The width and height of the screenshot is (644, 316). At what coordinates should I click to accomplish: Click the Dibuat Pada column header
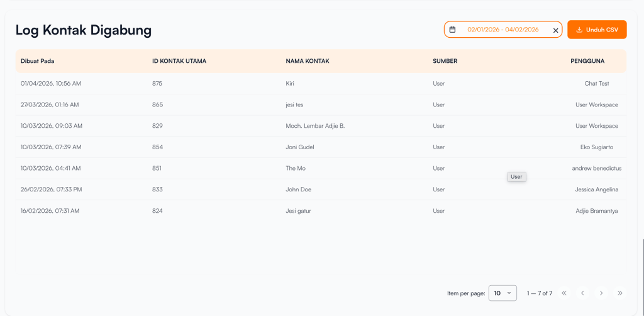click(x=38, y=61)
